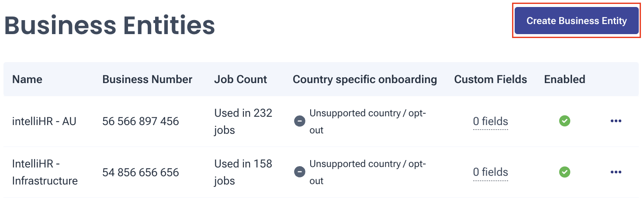Select the intelliHR - AU entity name
The image size is (644, 209).
[44, 121]
